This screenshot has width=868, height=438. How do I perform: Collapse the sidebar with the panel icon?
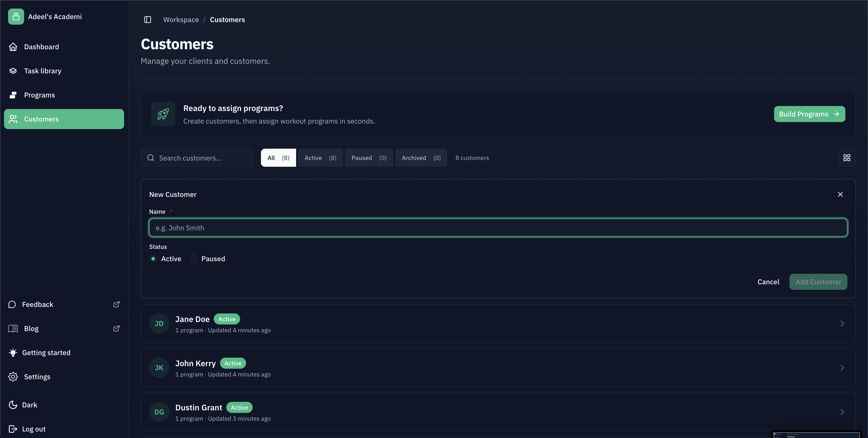point(148,20)
